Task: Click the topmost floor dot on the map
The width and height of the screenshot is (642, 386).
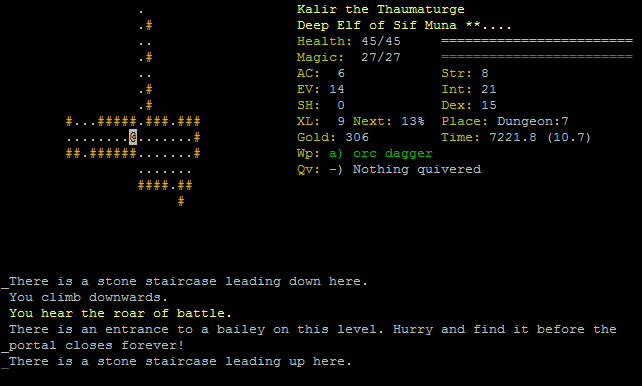Action: click(141, 12)
